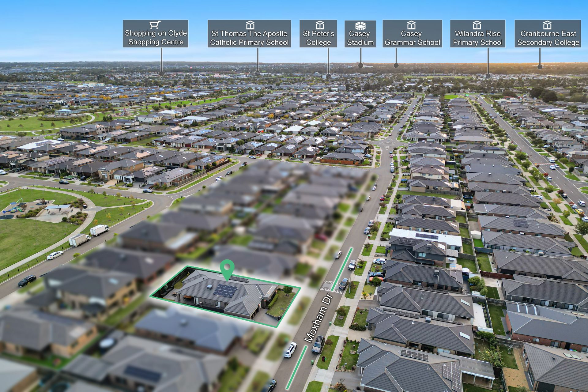Click the marker dot below St Thomas The Apostle

coord(258,73)
